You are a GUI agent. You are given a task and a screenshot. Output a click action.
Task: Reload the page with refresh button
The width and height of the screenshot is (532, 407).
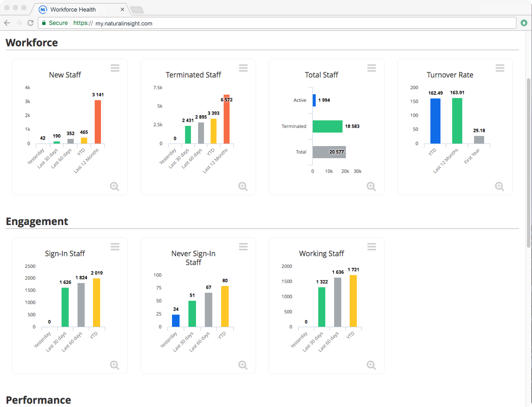(x=31, y=23)
